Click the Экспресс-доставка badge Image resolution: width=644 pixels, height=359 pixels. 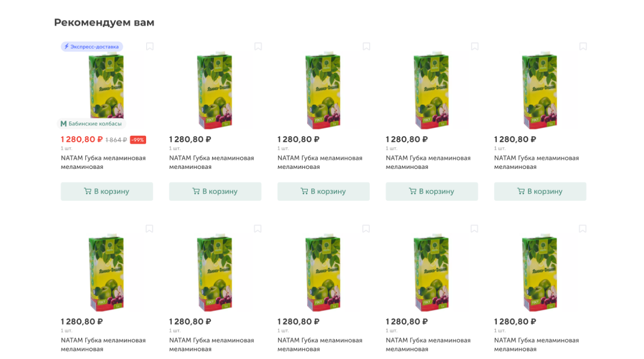click(x=92, y=47)
